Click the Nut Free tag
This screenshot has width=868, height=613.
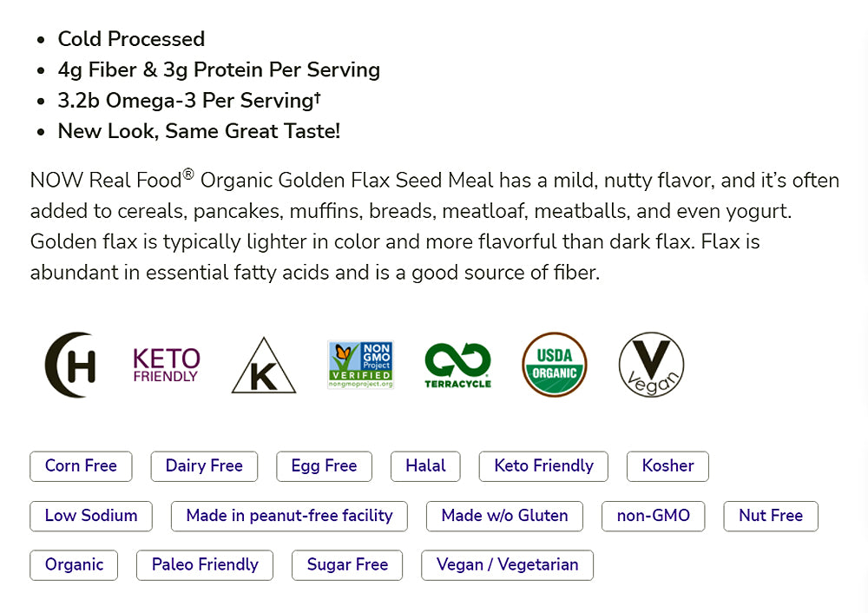(x=771, y=516)
